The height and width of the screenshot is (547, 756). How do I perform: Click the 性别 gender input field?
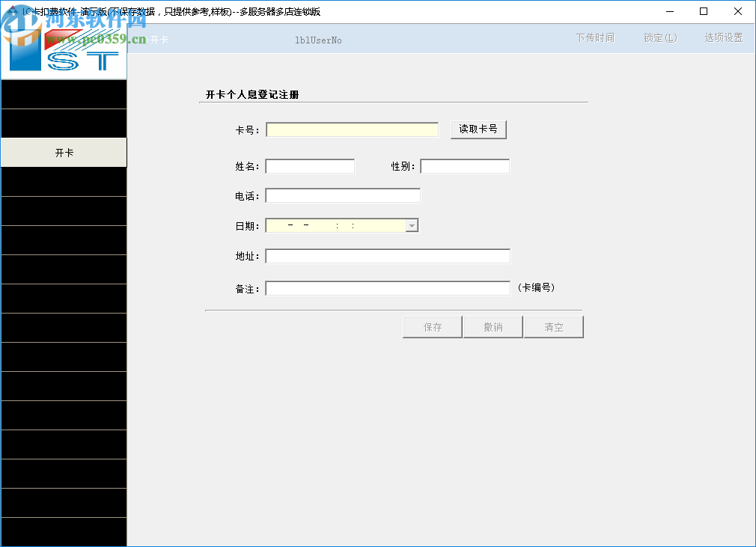(465, 165)
